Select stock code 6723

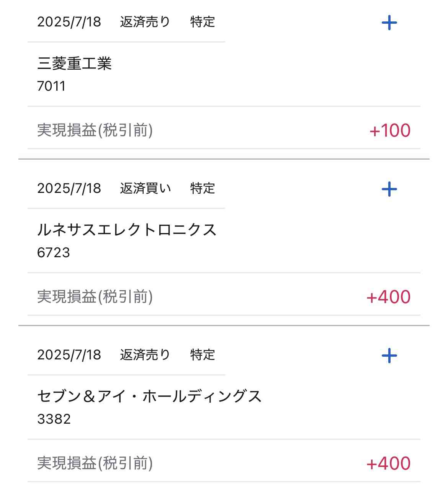coord(54,253)
